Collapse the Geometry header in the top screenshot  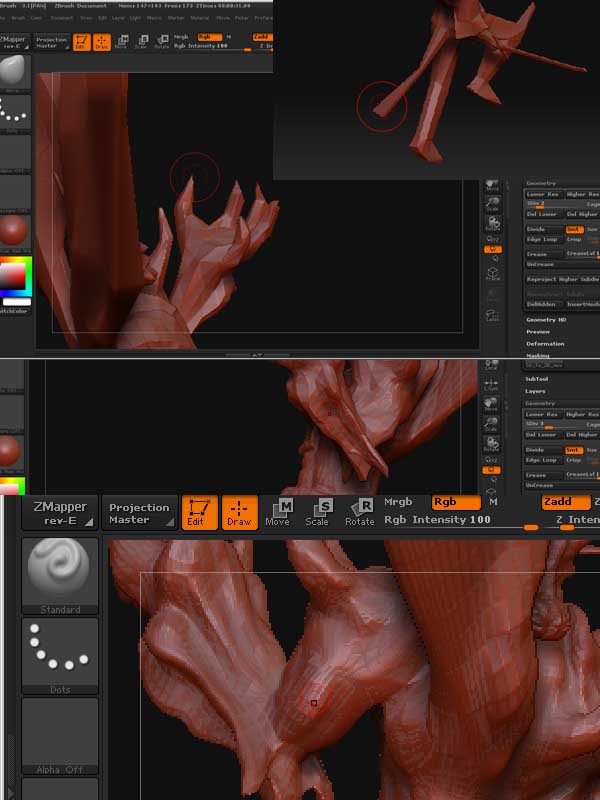pyautogui.click(x=540, y=183)
